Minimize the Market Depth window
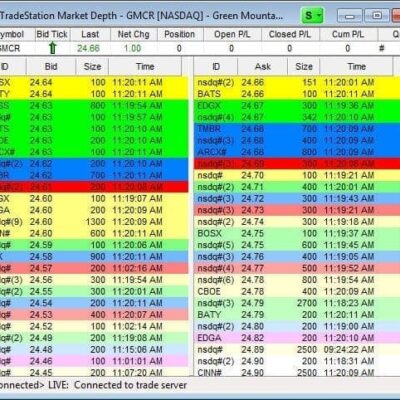Viewport: 400px width, 400px height. (x=349, y=16)
